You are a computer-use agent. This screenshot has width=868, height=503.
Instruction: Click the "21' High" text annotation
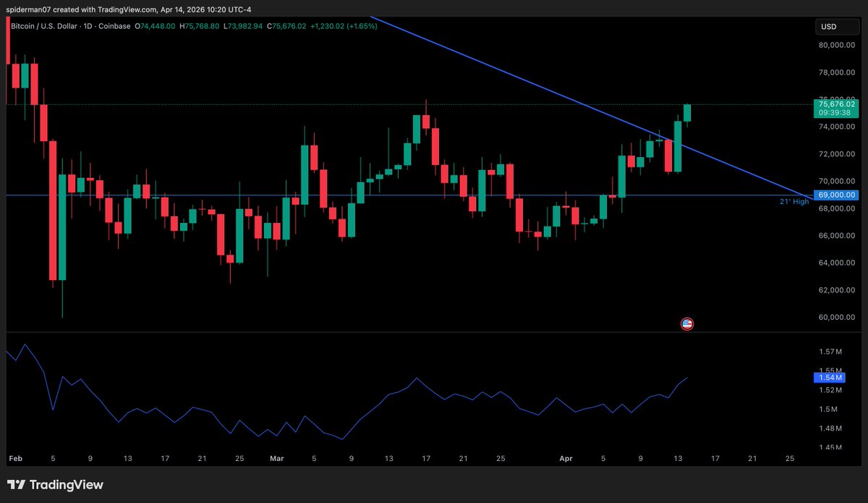tap(794, 202)
